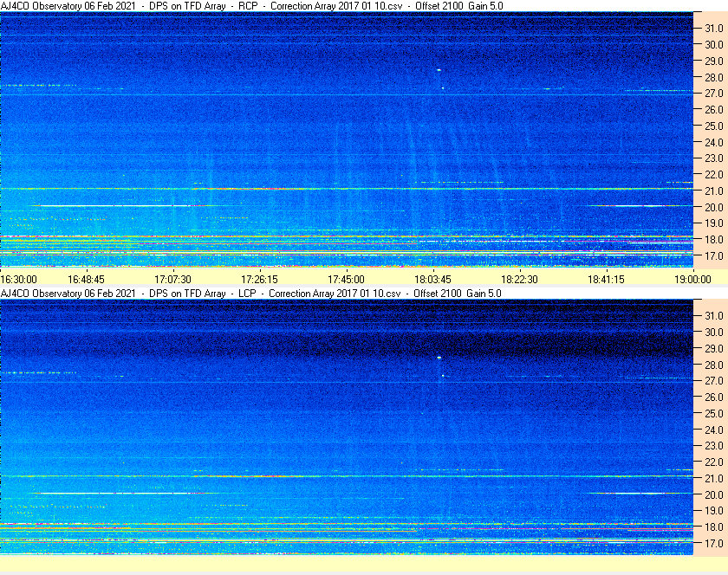Viewport: 728px width, 575px height.
Task: Click the 31.0 frequency label on RCP plot
Action: pyautogui.click(x=714, y=29)
